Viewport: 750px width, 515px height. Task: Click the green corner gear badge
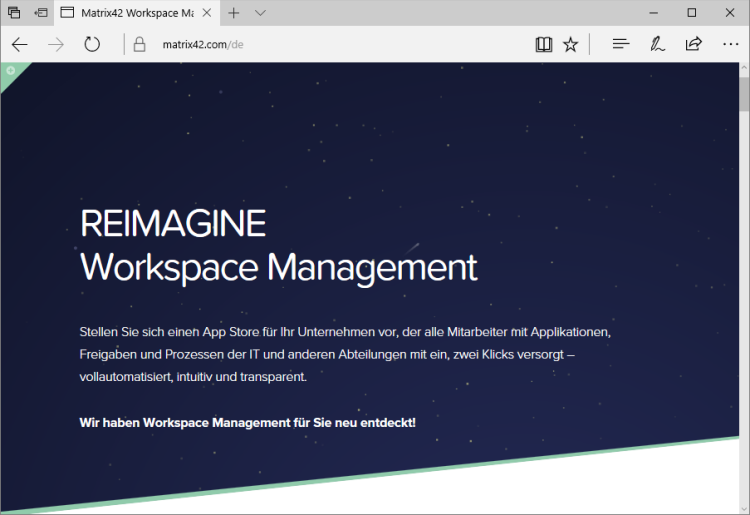[x=10, y=71]
